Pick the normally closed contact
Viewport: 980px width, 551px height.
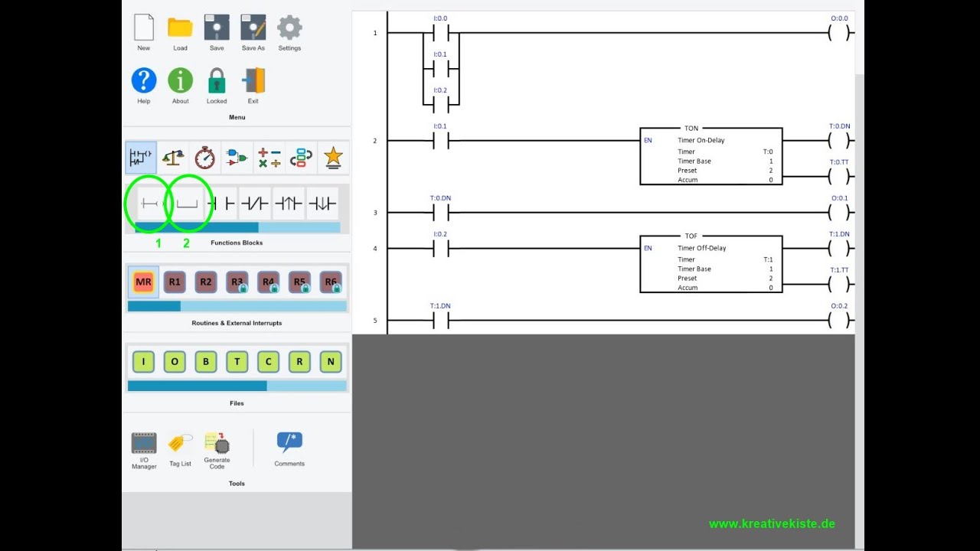[x=254, y=204]
